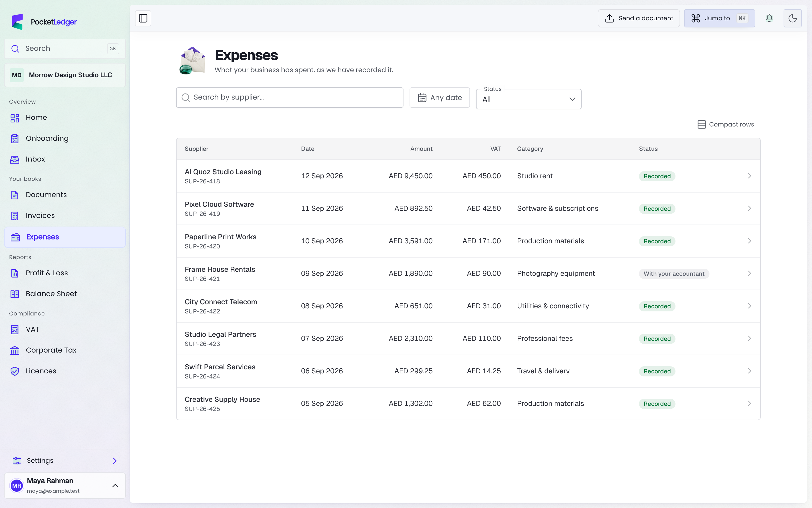The width and height of the screenshot is (812, 508).
Task: Click the With your accountant status badge
Action: coord(674,274)
